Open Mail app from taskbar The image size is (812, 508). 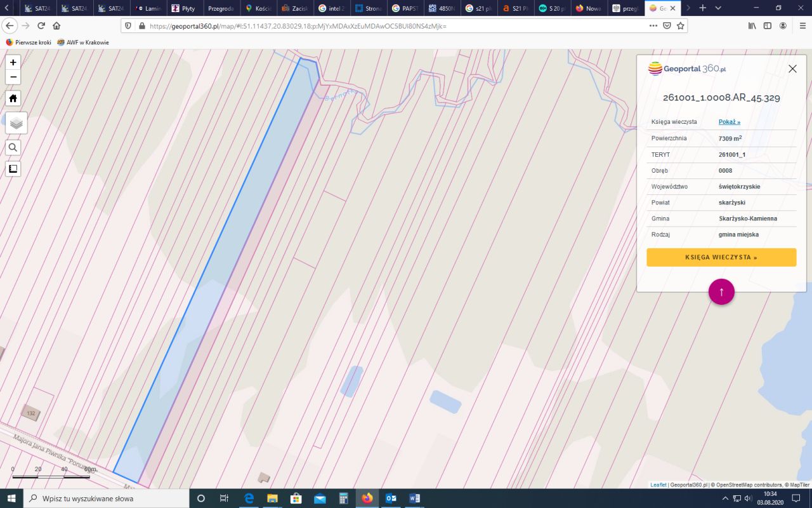click(x=320, y=498)
